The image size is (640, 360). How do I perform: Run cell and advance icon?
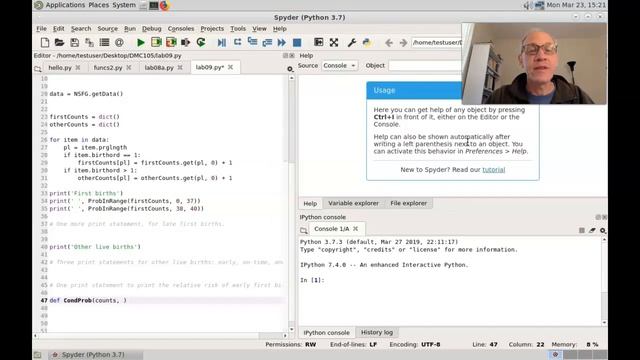171,42
